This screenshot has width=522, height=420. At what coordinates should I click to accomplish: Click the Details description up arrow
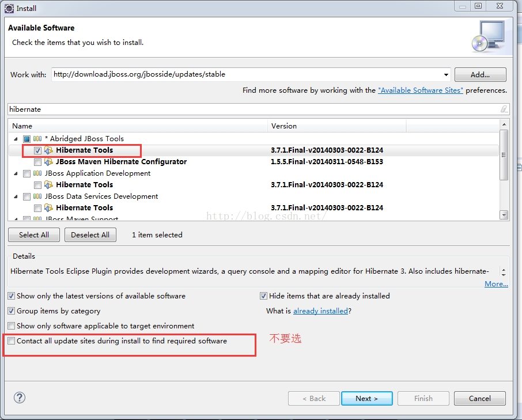click(504, 270)
